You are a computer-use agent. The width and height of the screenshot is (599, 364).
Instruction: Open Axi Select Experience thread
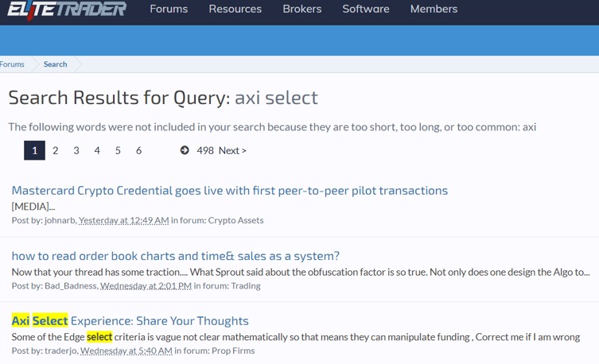coord(130,320)
